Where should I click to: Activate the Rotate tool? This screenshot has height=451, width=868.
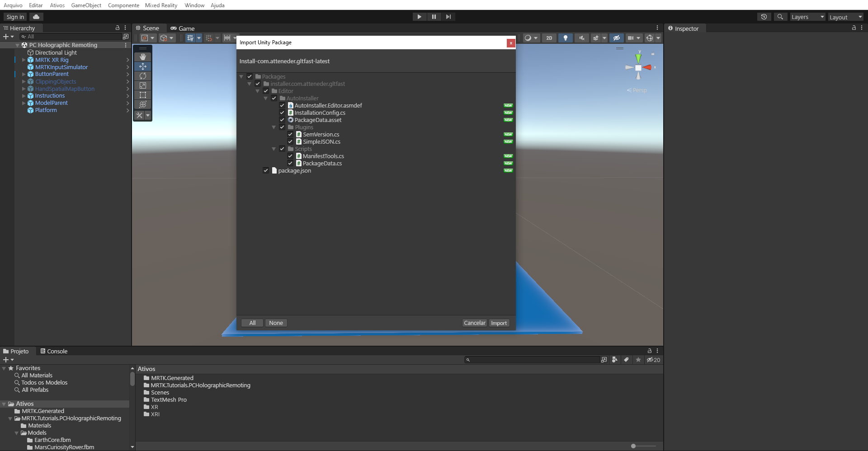(x=143, y=76)
